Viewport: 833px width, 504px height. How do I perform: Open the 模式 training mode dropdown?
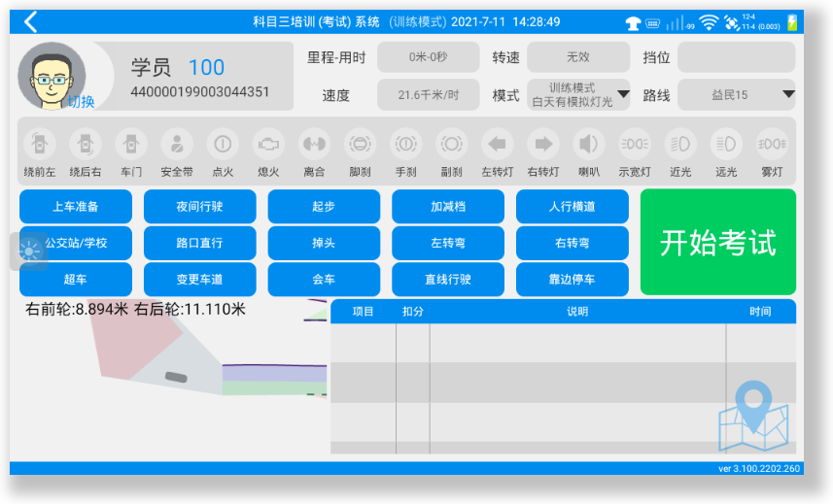point(578,94)
